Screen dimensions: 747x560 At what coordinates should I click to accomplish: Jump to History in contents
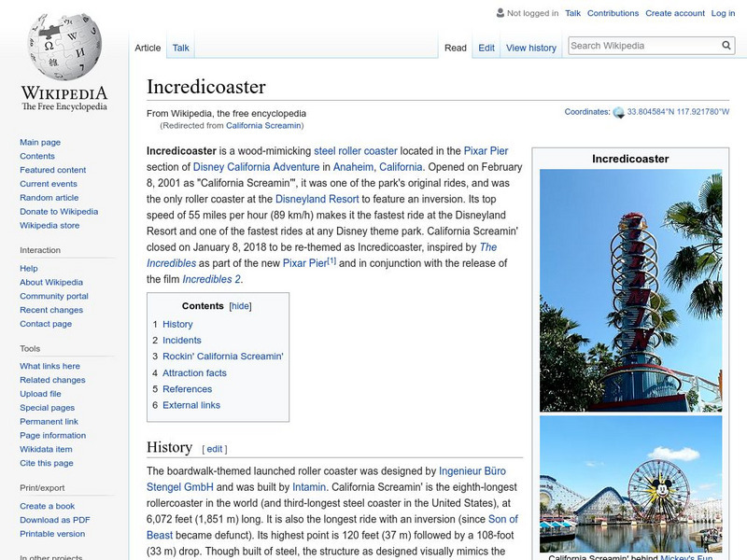[x=177, y=324]
